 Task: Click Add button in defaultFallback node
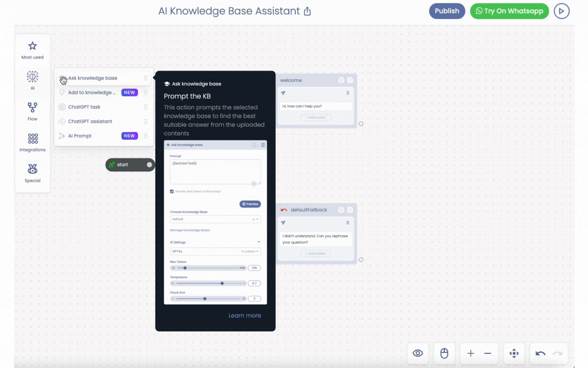coord(316,253)
